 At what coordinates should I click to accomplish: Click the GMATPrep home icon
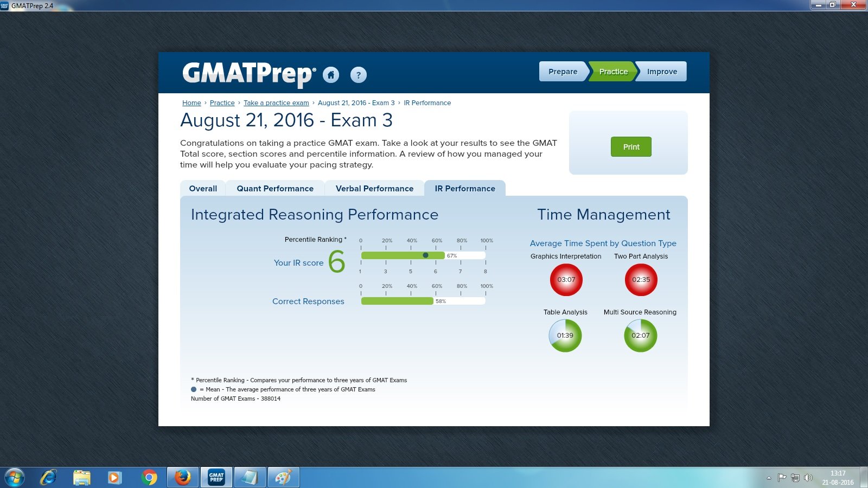[x=331, y=75]
